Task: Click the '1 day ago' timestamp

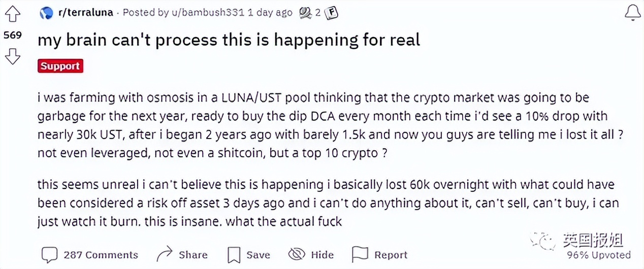Action: [271, 13]
